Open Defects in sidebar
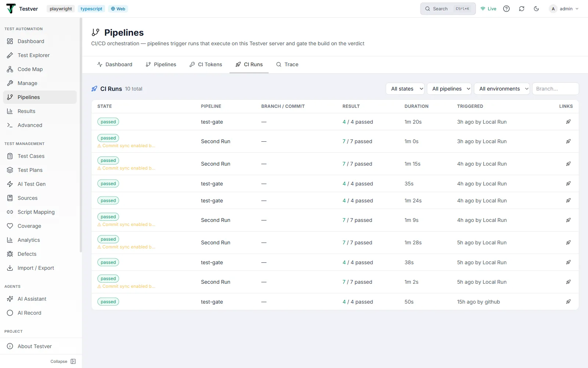 tap(40, 254)
